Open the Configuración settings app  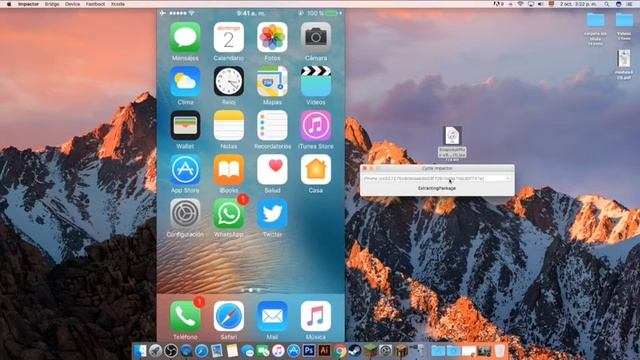point(185,214)
